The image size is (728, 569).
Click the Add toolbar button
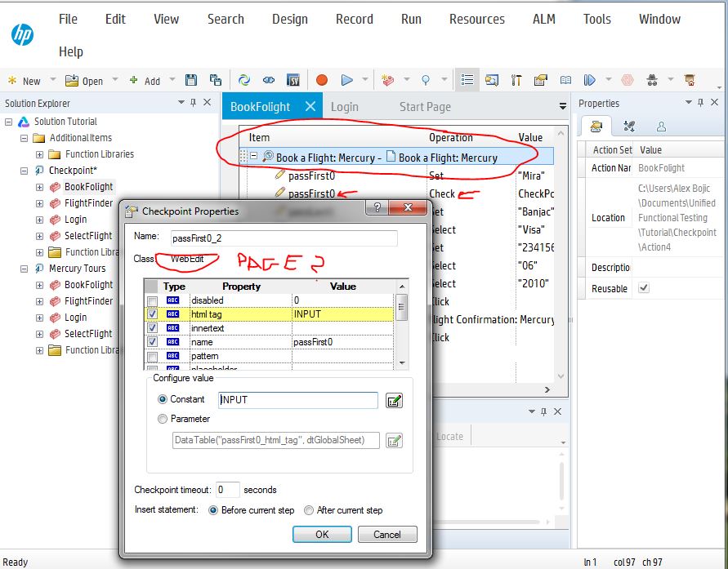pyautogui.click(x=145, y=81)
